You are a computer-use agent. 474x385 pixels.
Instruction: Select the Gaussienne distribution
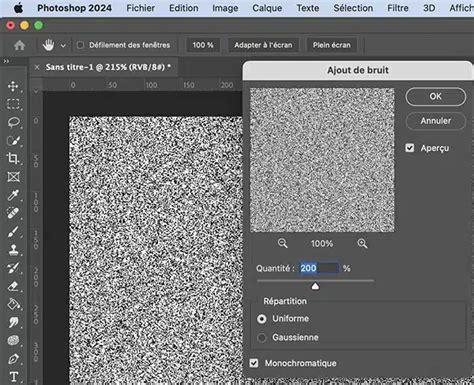[262, 338]
